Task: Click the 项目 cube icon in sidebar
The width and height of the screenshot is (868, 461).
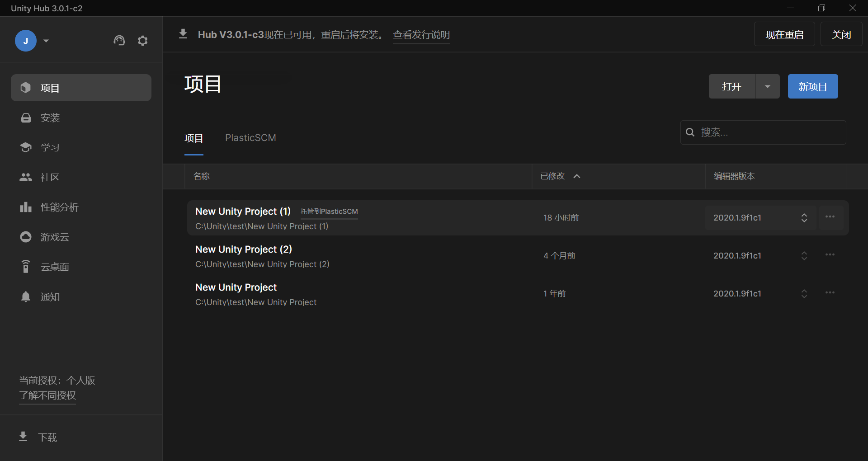Action: coord(26,88)
